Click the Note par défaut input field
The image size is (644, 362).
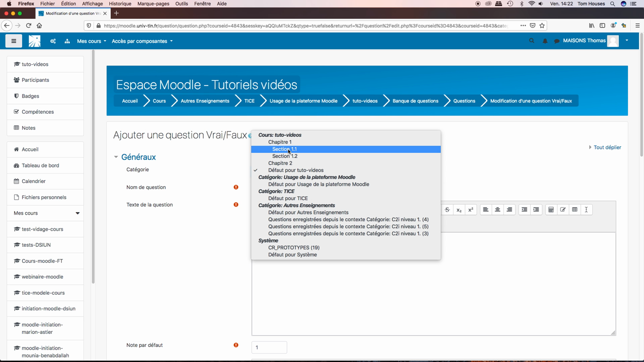coord(269,347)
